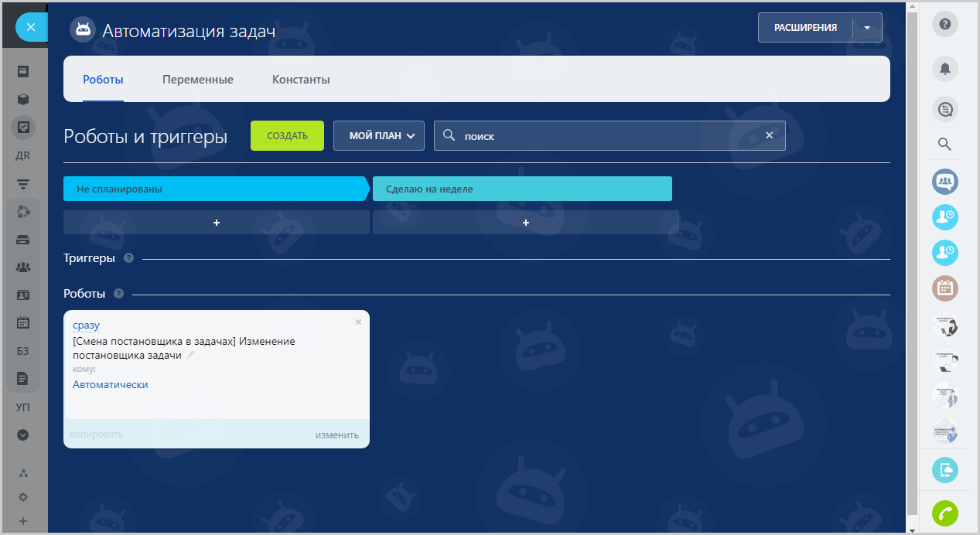Open the tasks checkmark icon in left sidebar
The height and width of the screenshot is (535, 980).
[23, 127]
